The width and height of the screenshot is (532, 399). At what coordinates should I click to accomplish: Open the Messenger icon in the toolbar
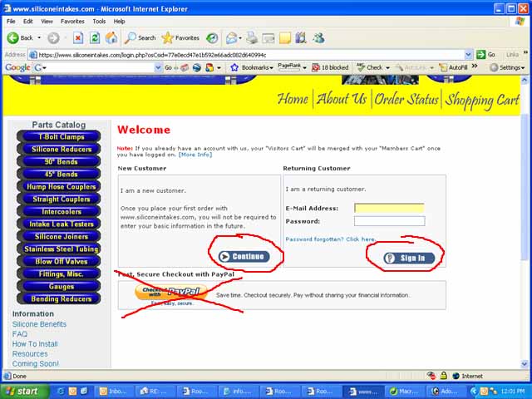point(318,37)
